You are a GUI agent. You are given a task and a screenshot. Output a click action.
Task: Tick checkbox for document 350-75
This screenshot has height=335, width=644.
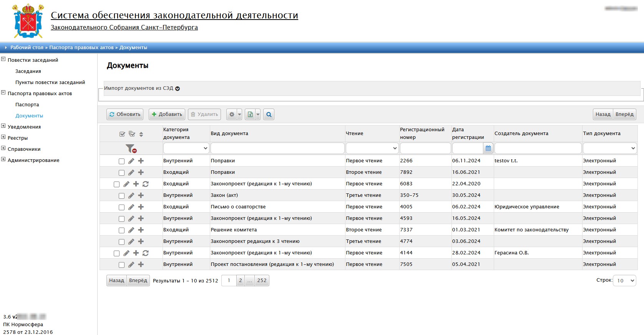[x=121, y=196]
